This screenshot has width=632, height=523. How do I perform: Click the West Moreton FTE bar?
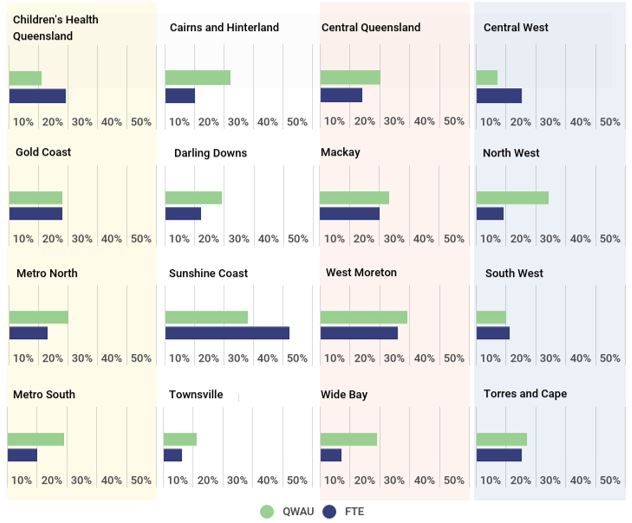tap(358, 333)
